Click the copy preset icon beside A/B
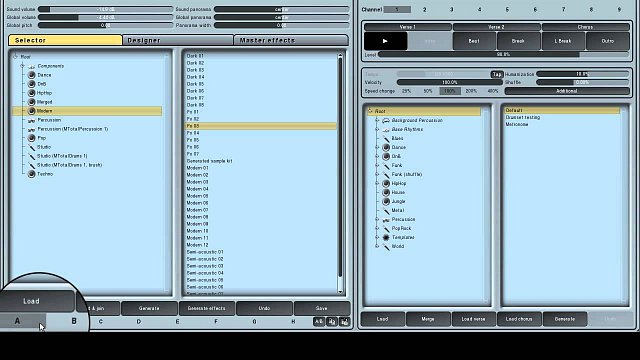Screen dimensions: 640x360 (332, 322)
